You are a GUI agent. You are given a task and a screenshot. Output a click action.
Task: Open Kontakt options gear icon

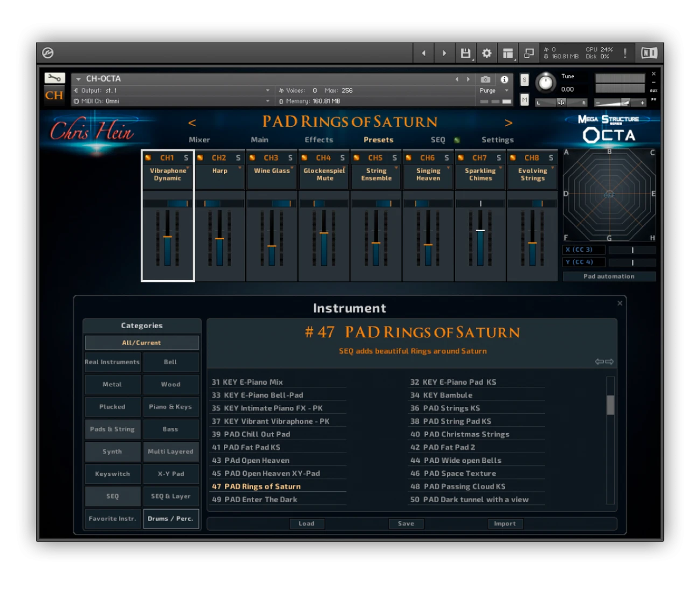click(487, 53)
